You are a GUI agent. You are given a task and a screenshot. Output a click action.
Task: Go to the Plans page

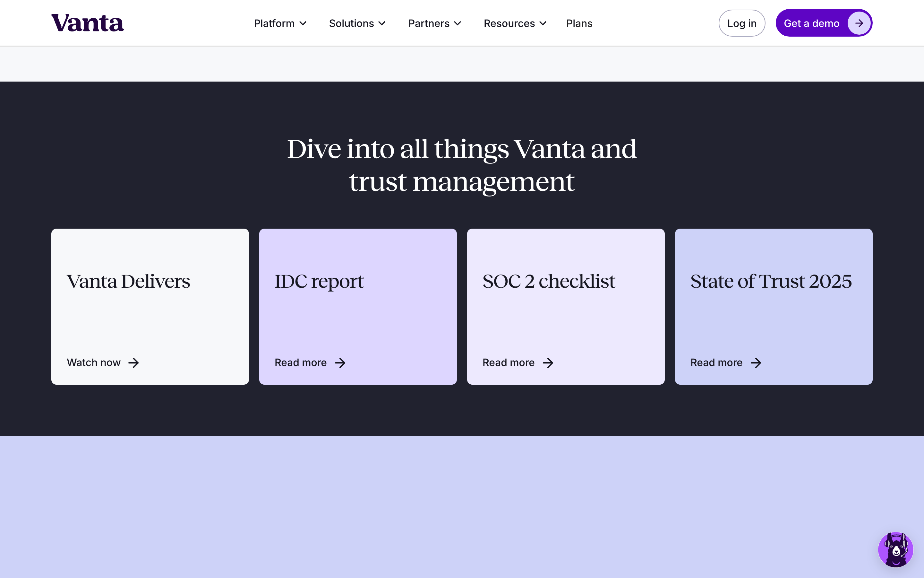(x=579, y=23)
